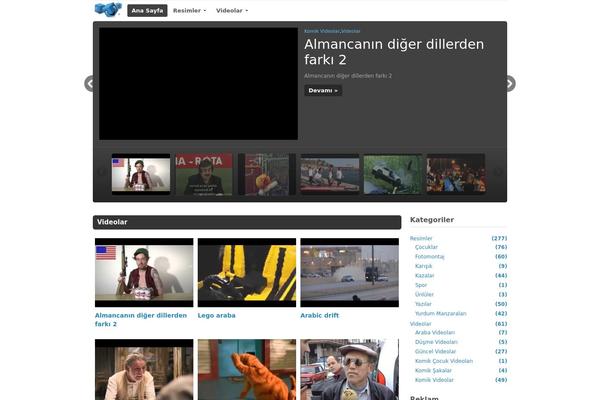Go to next featured slide arrow
This screenshot has width=600, height=400.
510,84
